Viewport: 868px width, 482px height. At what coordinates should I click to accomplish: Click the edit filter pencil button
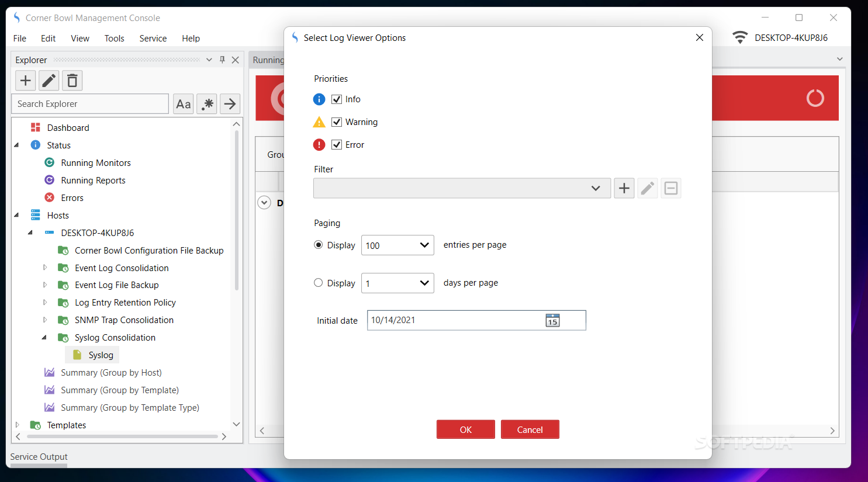pyautogui.click(x=648, y=188)
